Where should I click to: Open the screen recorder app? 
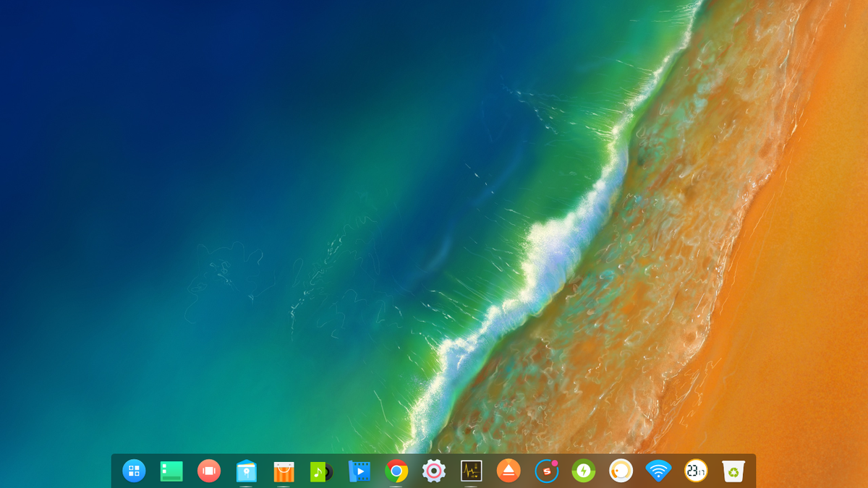[547, 471]
